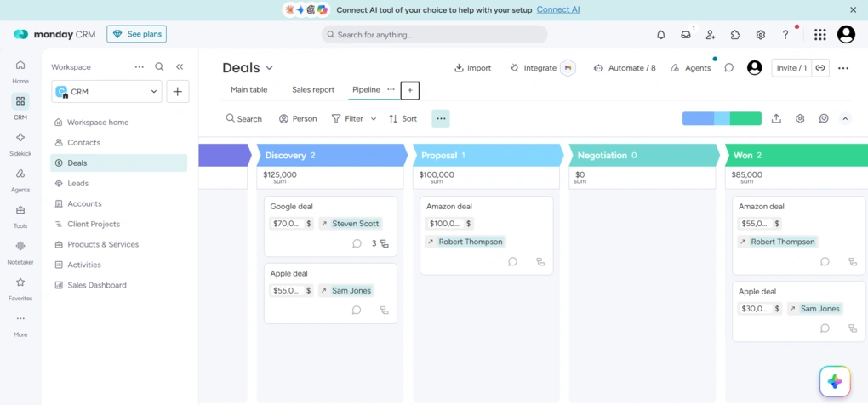Open Automate / 8 automations
Screen dimensions: 868x405
coord(625,67)
